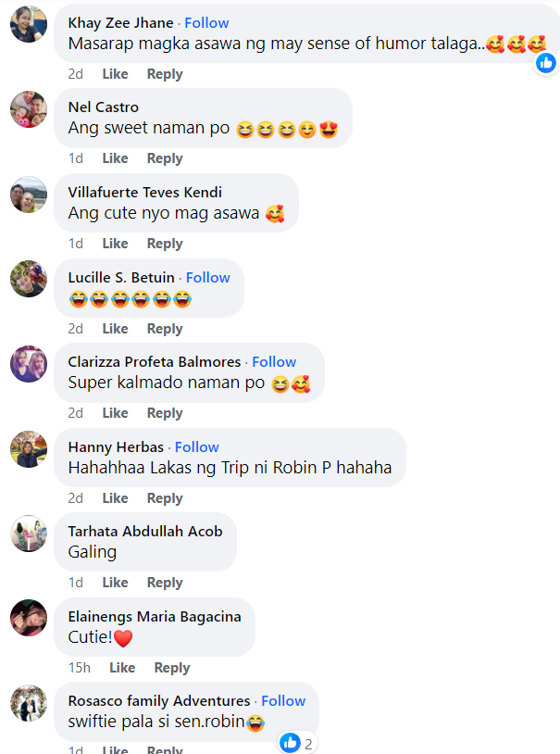Viewport: 560px width, 754px height.
Task: Open Lucille S. Betuin's profile avatar
Action: pyautogui.click(x=29, y=279)
